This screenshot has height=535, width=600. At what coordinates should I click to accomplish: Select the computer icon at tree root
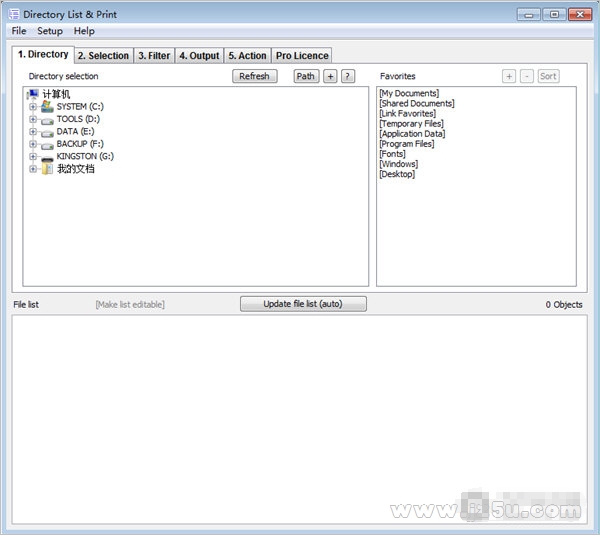(33, 94)
